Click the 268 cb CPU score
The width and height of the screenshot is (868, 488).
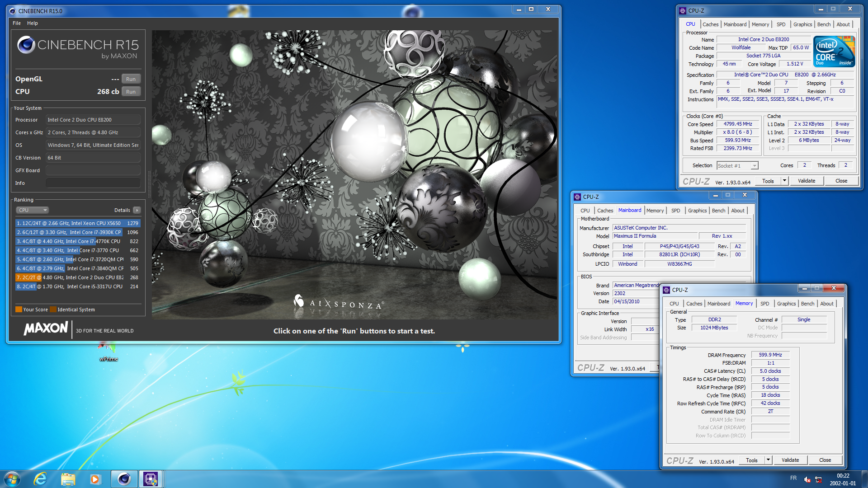(108, 91)
